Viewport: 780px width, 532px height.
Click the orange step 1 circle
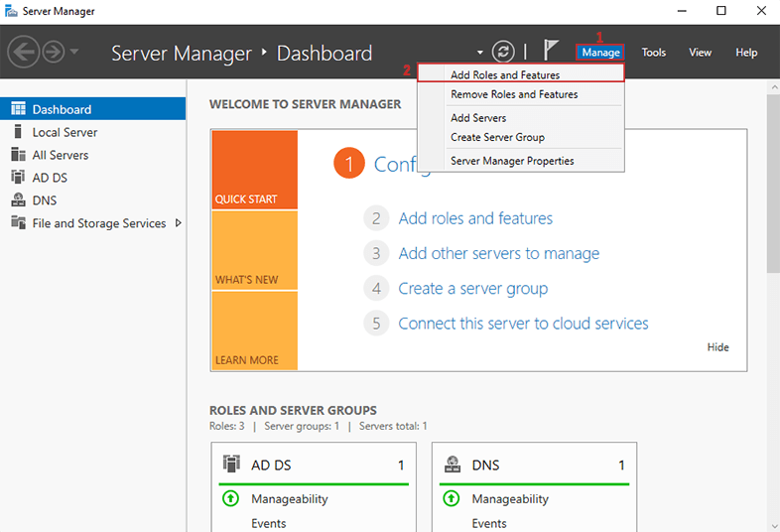(x=349, y=163)
